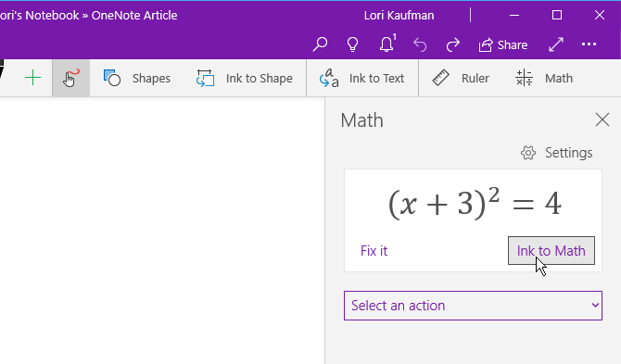Screen dimensions: 621x364
Task: Open the Math tool in toolbar
Action: click(x=544, y=79)
